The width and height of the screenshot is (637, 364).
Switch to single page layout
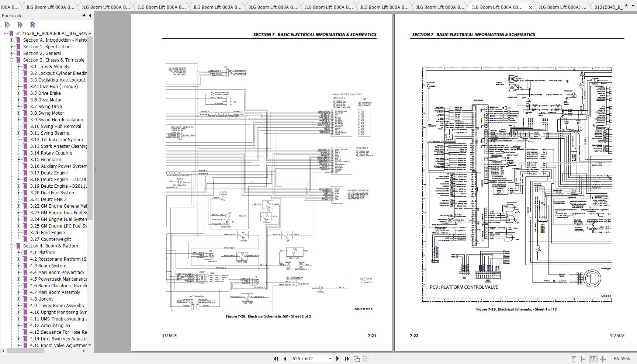tap(574, 358)
